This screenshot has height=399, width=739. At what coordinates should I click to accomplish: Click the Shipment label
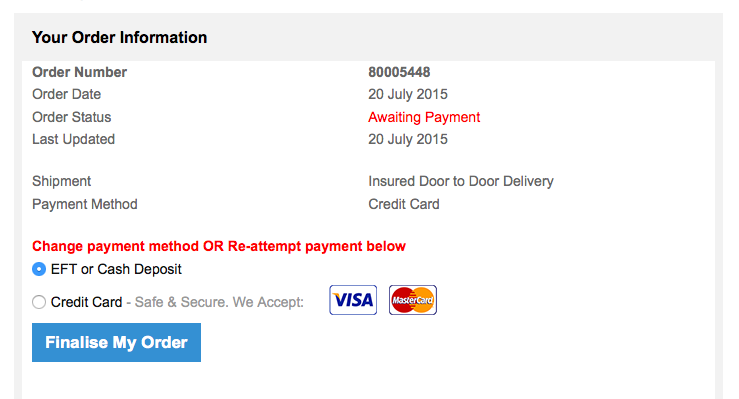61,181
